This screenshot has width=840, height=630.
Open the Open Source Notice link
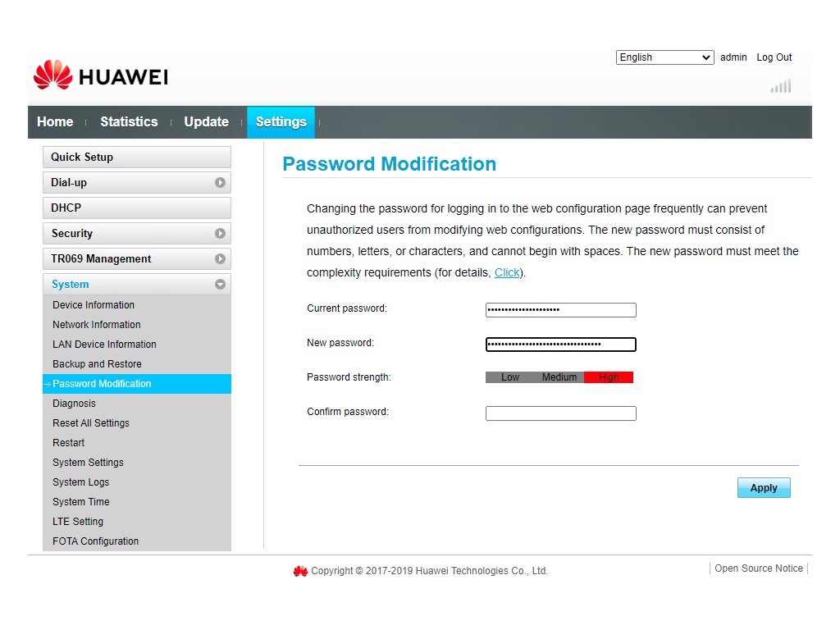(758, 568)
